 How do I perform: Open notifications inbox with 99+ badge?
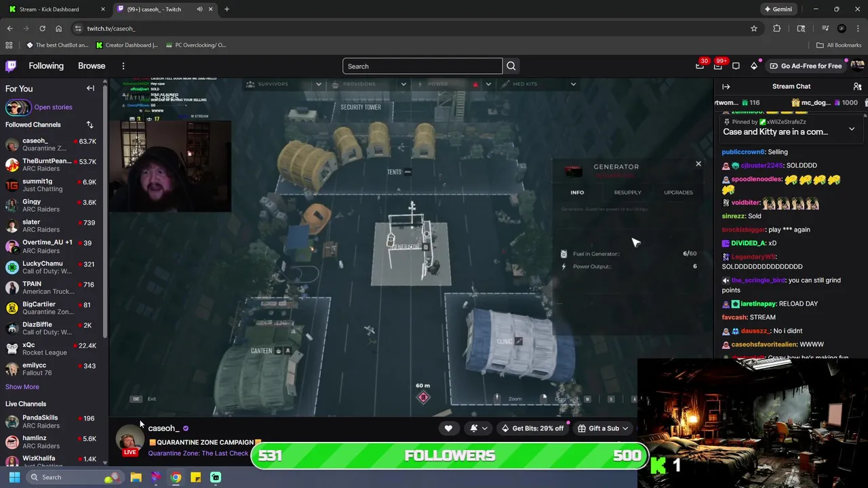point(718,66)
